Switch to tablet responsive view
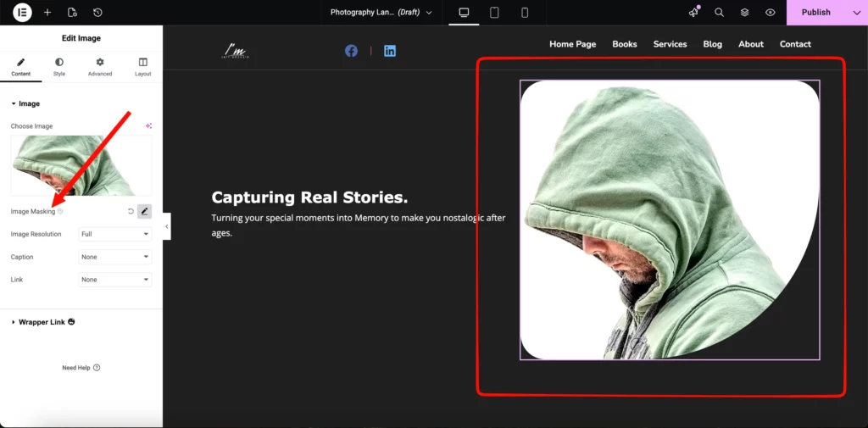Image resolution: width=868 pixels, height=428 pixels. pos(494,12)
